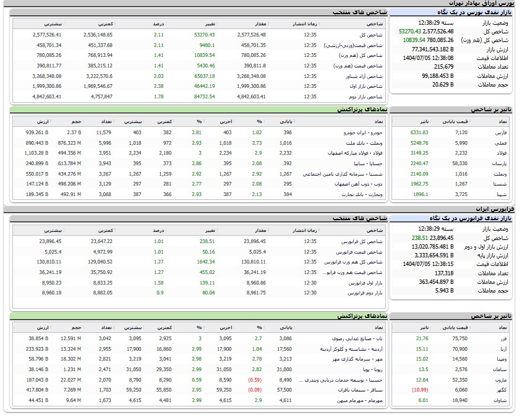Click value 417.804 B in ساقر row
Viewport: 522px width, 420px height.
(37, 390)
